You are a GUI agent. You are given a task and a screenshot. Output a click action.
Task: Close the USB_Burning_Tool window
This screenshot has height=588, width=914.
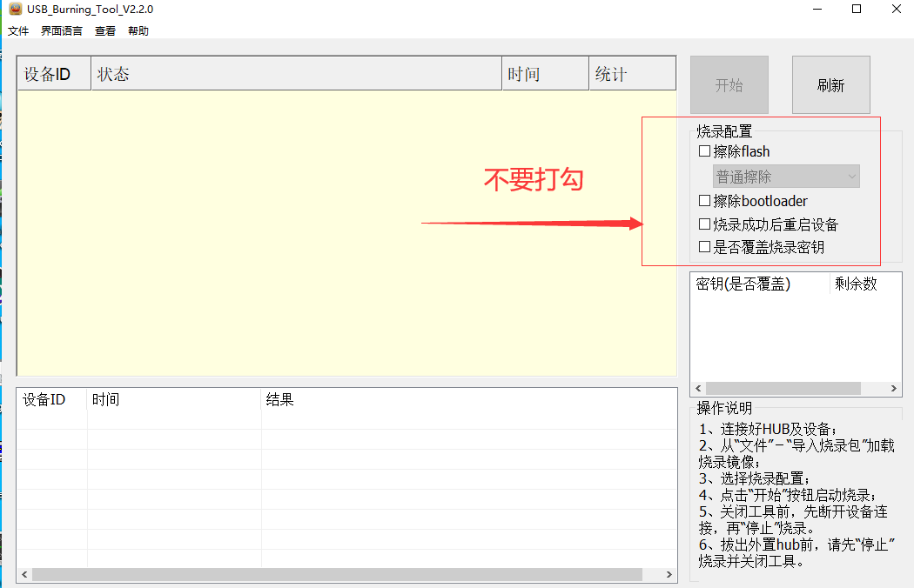coord(896,9)
